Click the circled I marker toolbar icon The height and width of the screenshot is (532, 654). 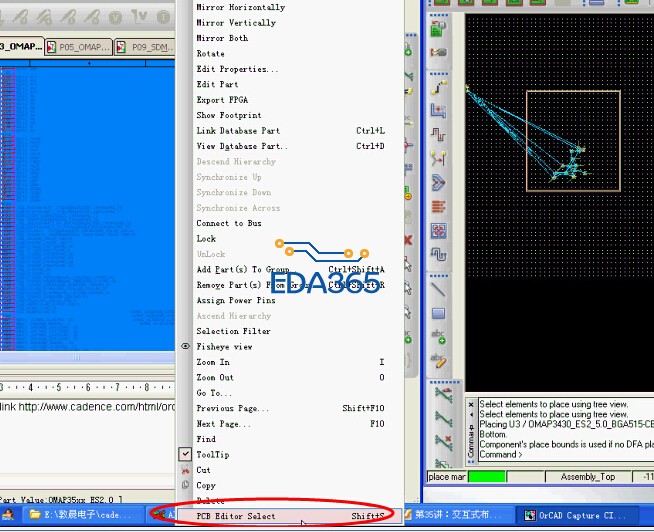164,17
